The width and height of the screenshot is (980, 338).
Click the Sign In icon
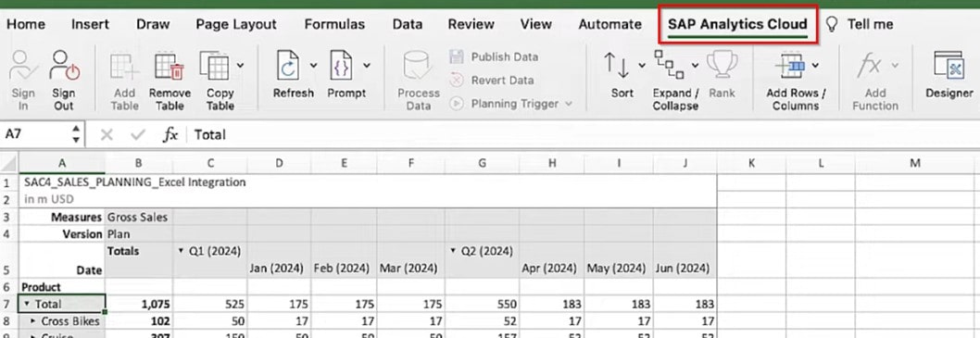click(24, 65)
